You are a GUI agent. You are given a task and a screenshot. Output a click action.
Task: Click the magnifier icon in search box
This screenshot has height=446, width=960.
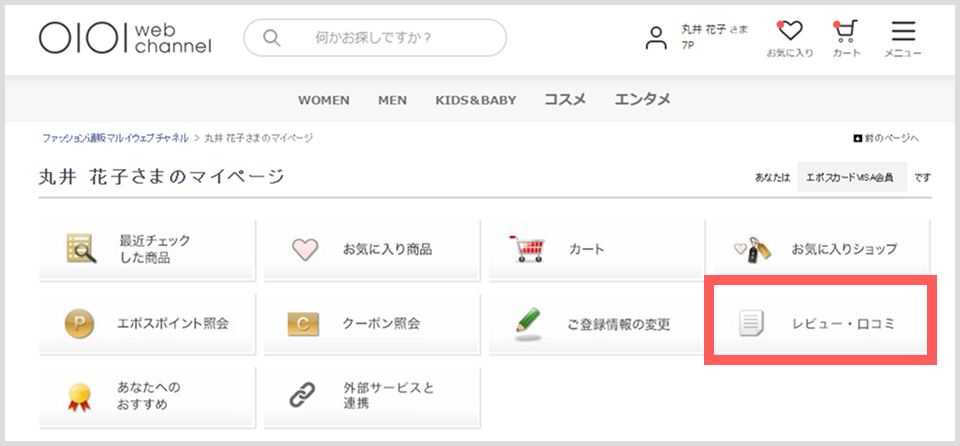click(271, 38)
